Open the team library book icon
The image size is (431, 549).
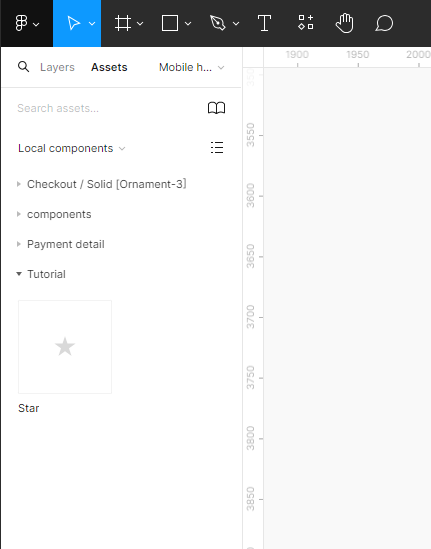216,108
